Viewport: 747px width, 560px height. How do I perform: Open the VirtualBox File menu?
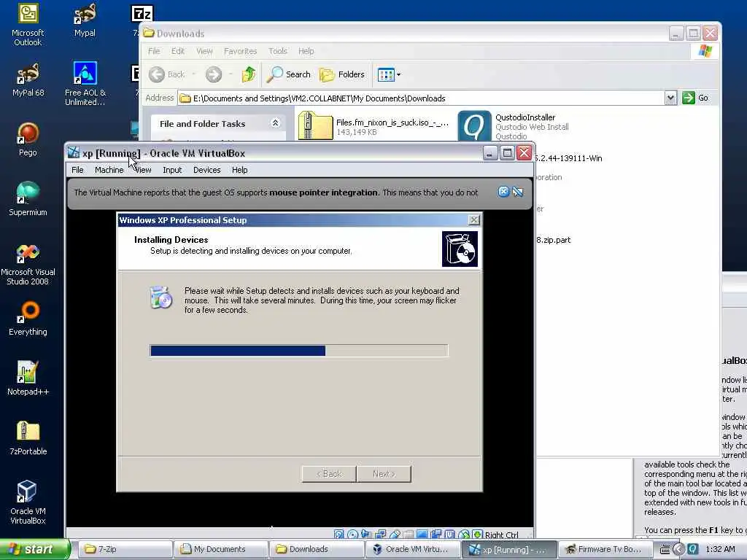coord(77,170)
